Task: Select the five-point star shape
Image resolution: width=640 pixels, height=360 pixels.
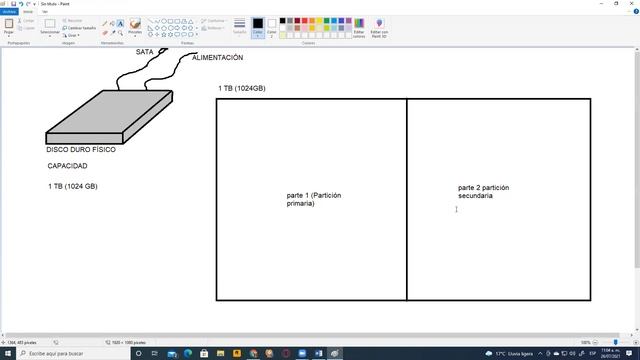Action: [x=164, y=35]
